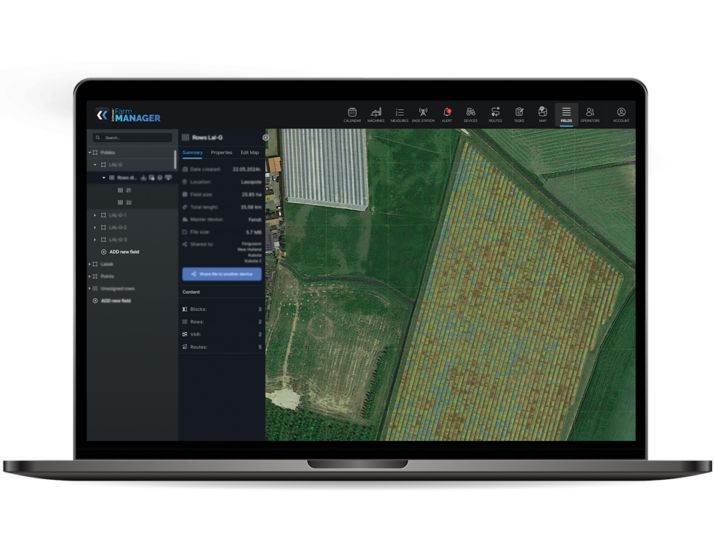Expand the first collapsed field below row 22
Screen dimensions: 714x536
[x=95, y=215]
